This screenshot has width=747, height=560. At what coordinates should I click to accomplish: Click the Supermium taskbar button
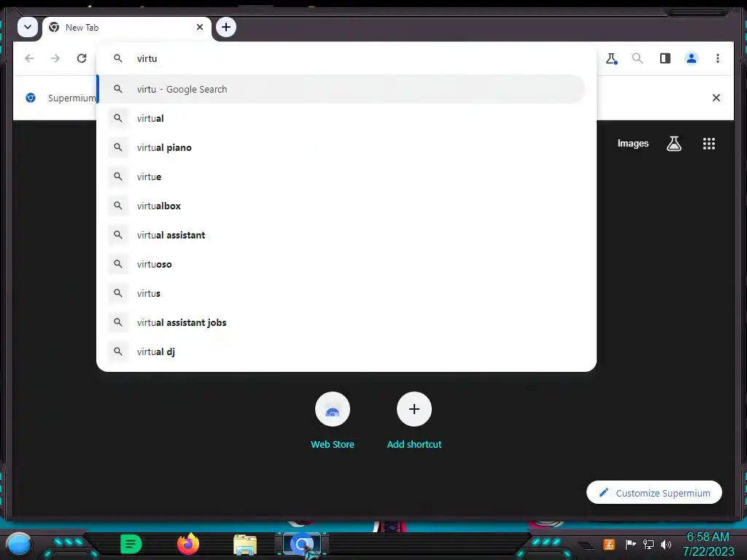coord(302,544)
